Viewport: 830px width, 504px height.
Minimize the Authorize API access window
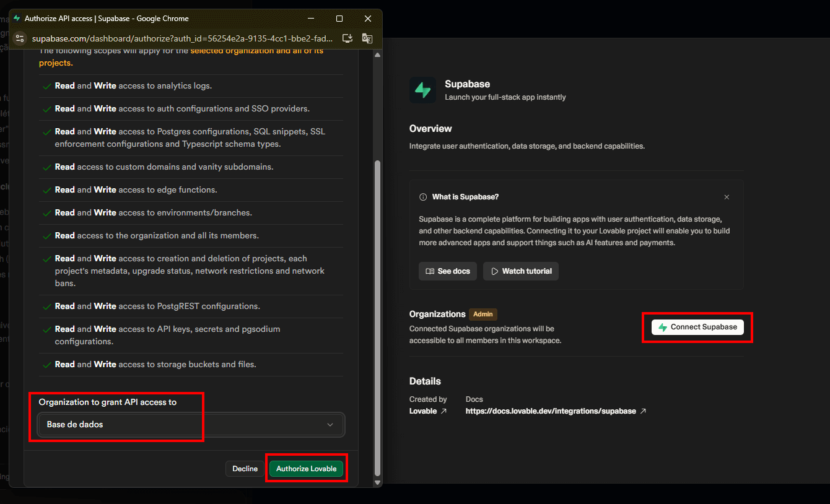tap(311, 19)
